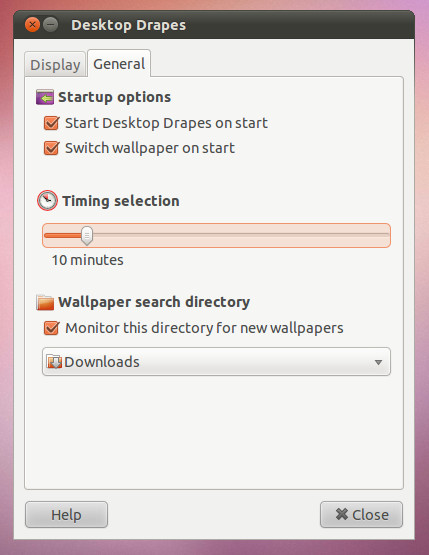Click the Timing selection clock icon
The image size is (429, 555).
click(47, 200)
